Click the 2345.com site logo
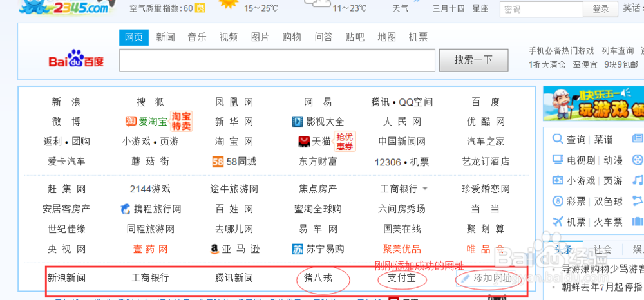The width and height of the screenshot is (644, 300). pos(66,7)
